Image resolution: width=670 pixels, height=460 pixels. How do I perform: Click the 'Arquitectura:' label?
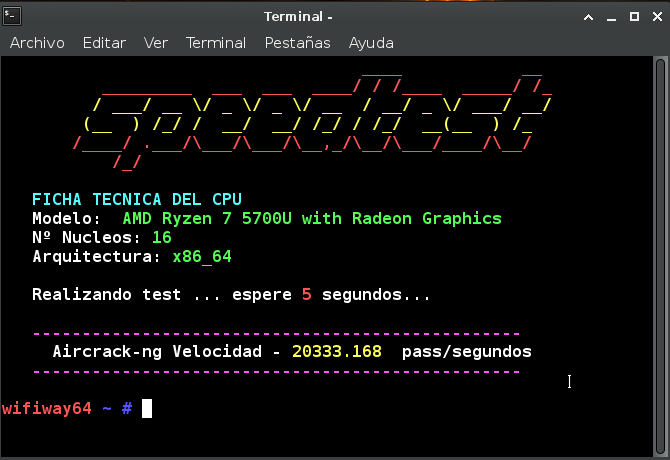tap(96, 257)
